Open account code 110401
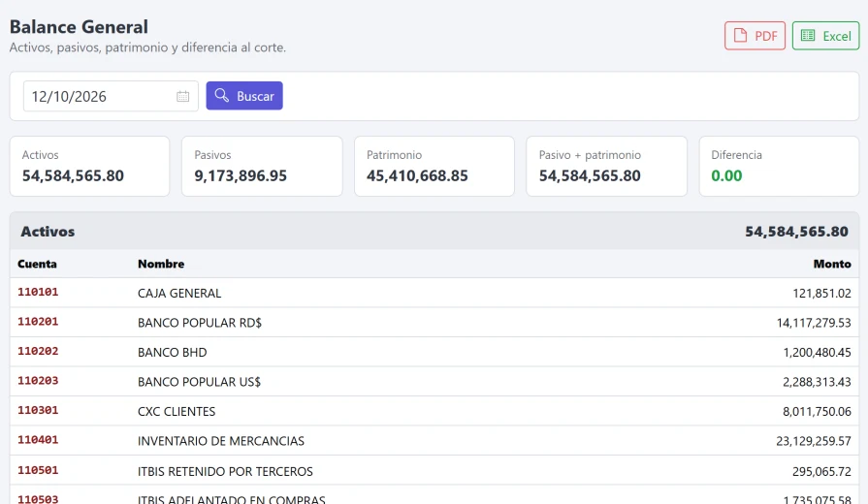The height and width of the screenshot is (504, 868). [x=38, y=440]
